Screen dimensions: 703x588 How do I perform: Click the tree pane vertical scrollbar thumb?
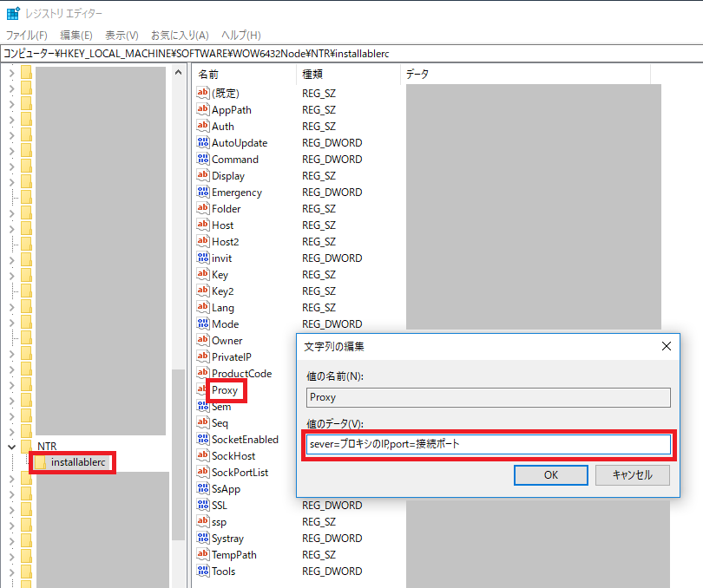(x=179, y=454)
